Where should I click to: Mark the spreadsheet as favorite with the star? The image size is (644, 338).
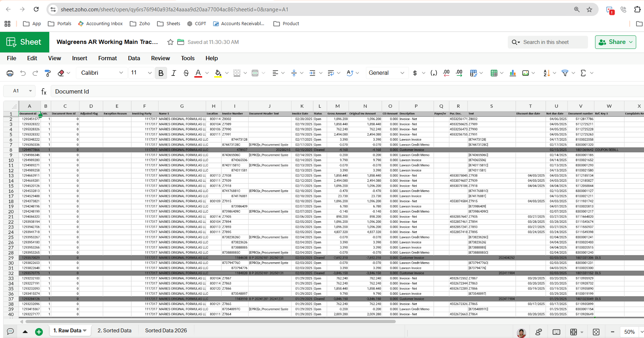tap(171, 42)
